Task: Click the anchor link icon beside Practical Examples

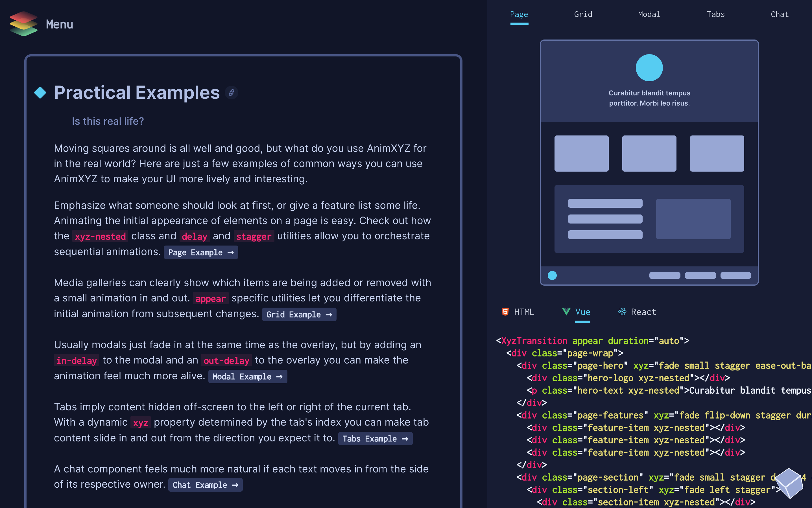Action: [231, 92]
